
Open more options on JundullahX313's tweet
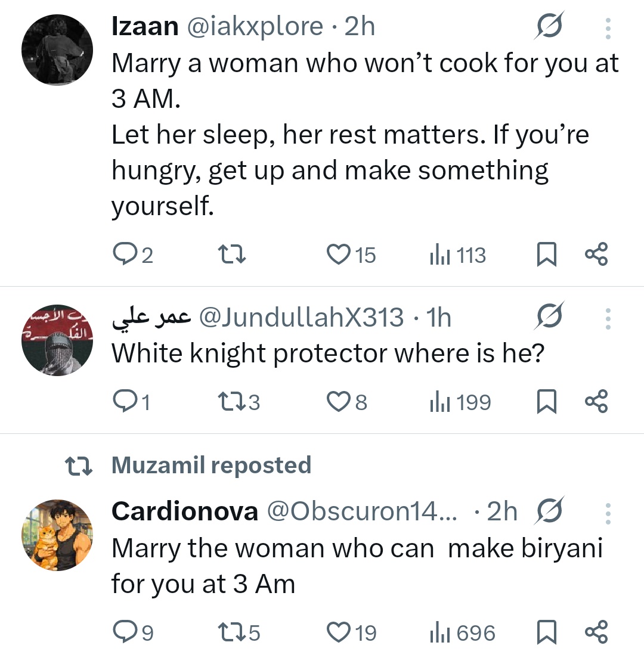pos(608,319)
